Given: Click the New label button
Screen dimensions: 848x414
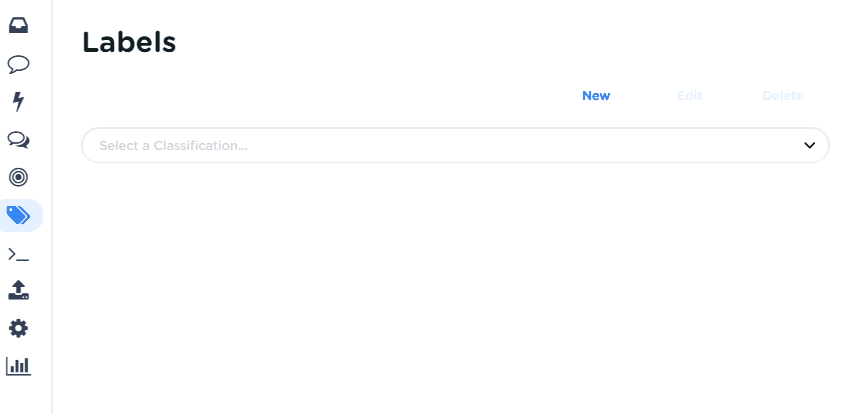Looking at the screenshot, I should (596, 96).
